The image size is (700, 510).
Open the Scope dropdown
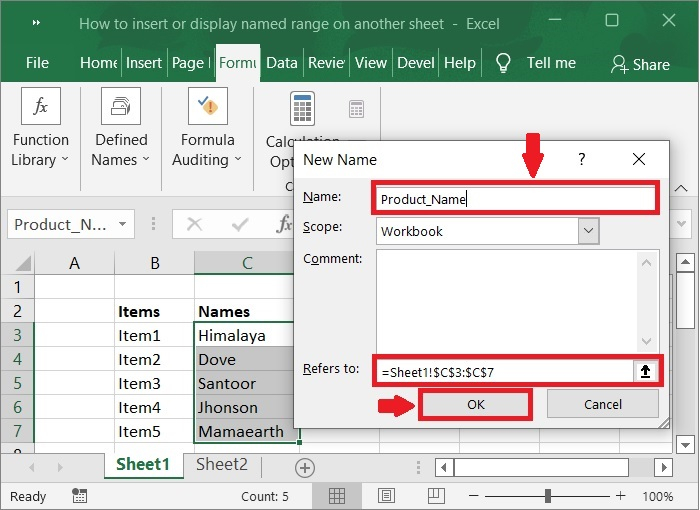(x=588, y=231)
